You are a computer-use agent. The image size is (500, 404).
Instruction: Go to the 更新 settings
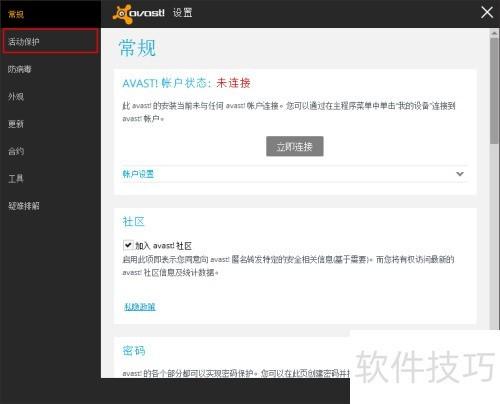click(16, 124)
